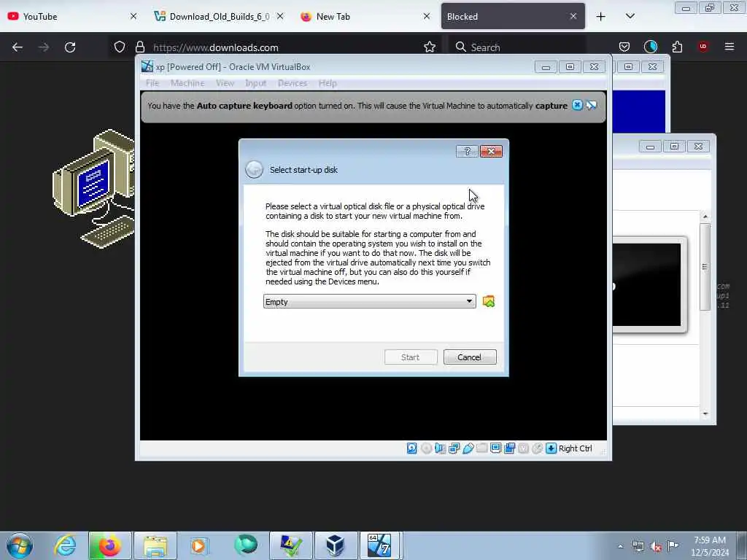Screen dimensions: 747x560
Task: Click the round blue extension icon in Firefox toolbar
Action: click(650, 47)
